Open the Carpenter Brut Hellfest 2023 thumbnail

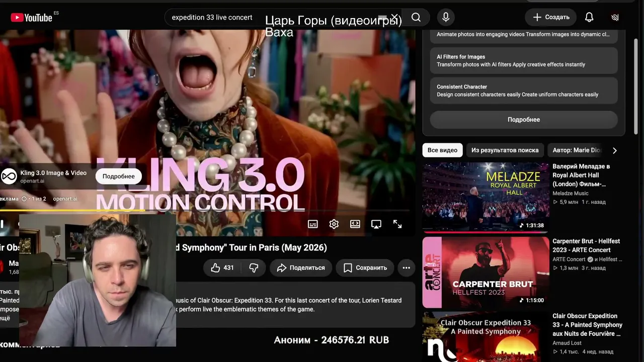pos(486,272)
